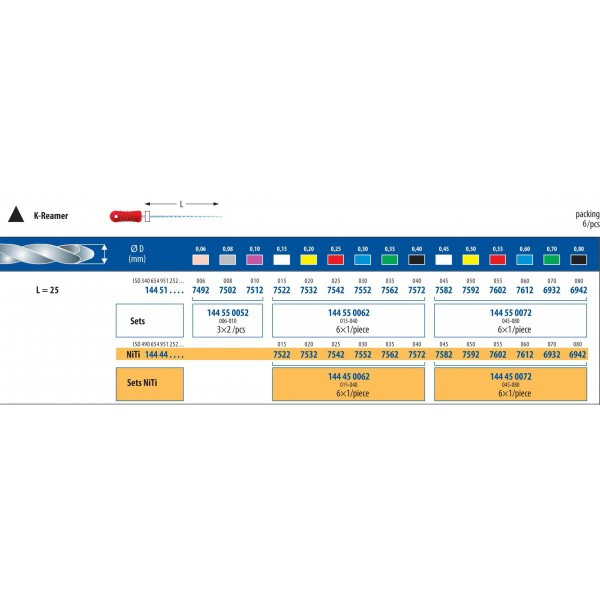
Task: Select the yellow 0,20 color swatch
Action: (308, 260)
